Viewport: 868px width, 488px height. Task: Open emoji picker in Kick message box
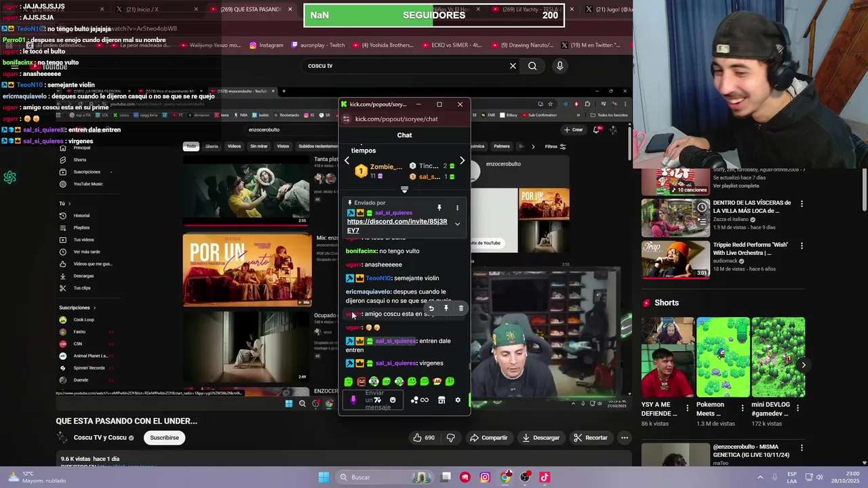tap(393, 400)
